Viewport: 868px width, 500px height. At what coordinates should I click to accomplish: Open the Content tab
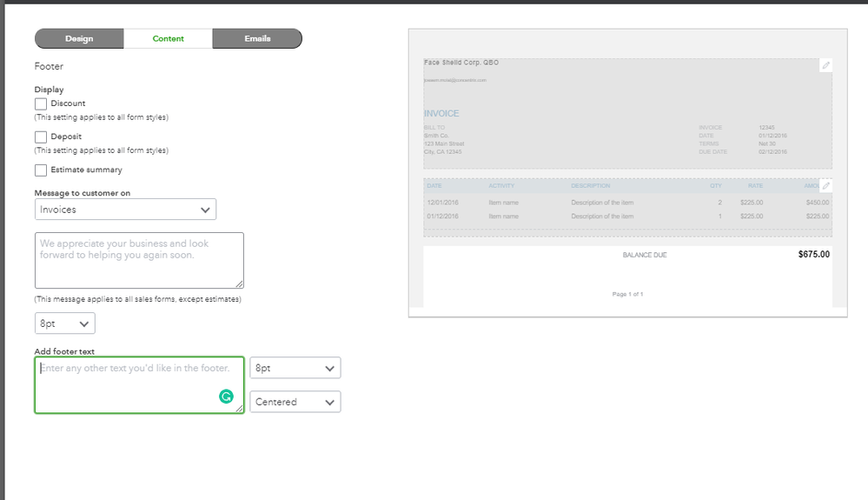coord(169,39)
